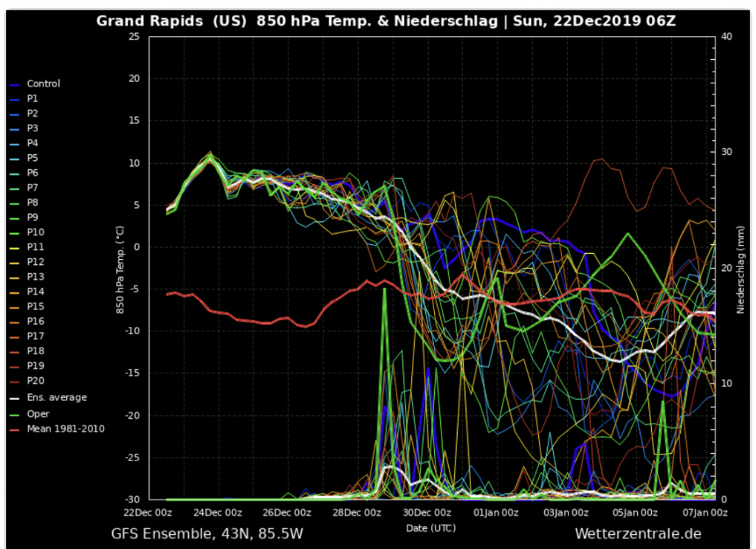
Task: Click the P13 legend label
Action: tap(35, 277)
